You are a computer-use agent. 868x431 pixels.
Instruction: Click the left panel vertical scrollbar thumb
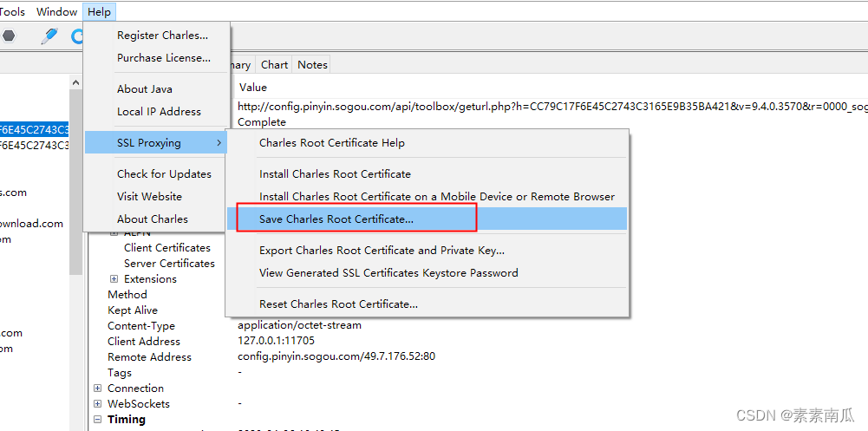click(75, 182)
